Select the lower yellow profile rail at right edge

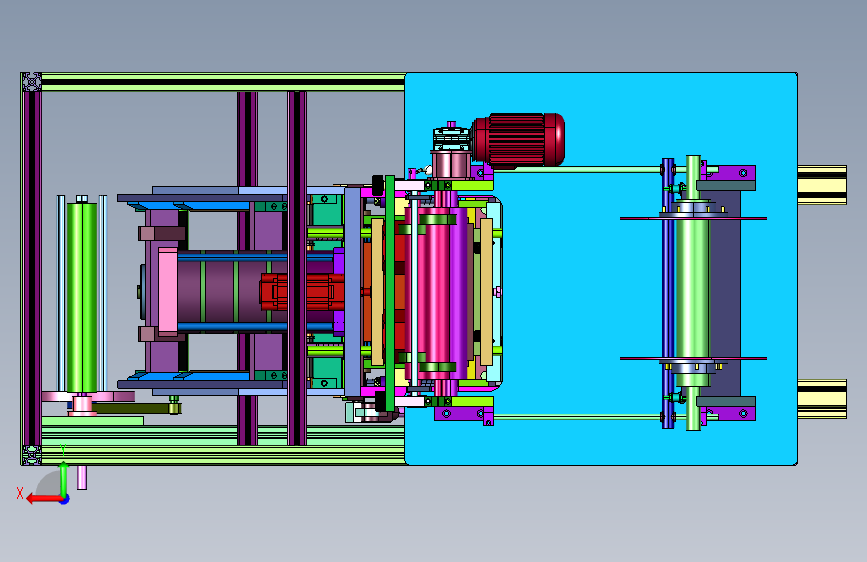[x=822, y=399]
